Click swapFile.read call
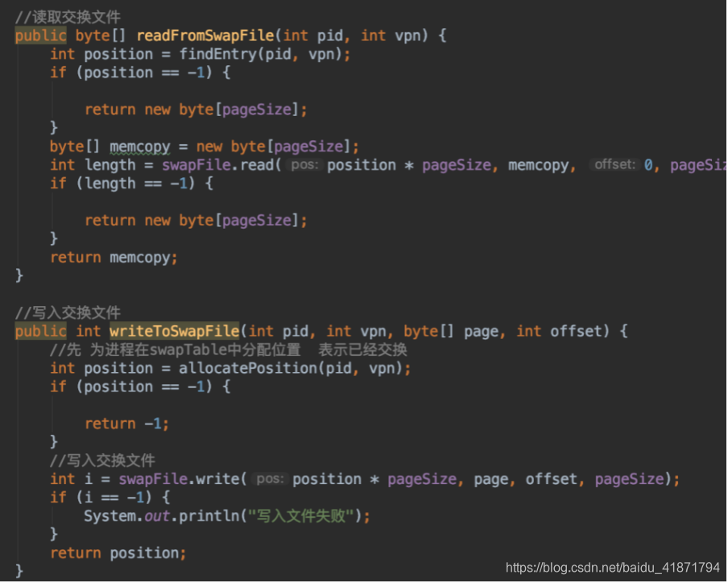Image resolution: width=728 pixels, height=583 pixels. [221, 165]
